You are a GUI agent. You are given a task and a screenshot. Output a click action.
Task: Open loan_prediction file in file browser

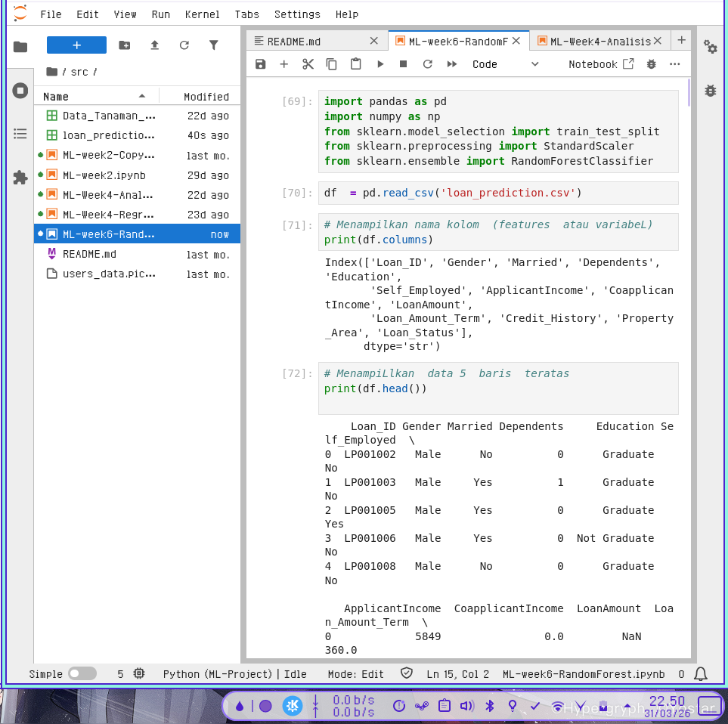click(x=109, y=135)
